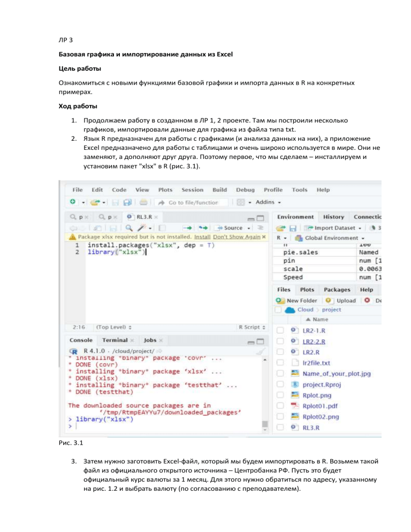Open recent files arrow beside Open File

[104, 202]
